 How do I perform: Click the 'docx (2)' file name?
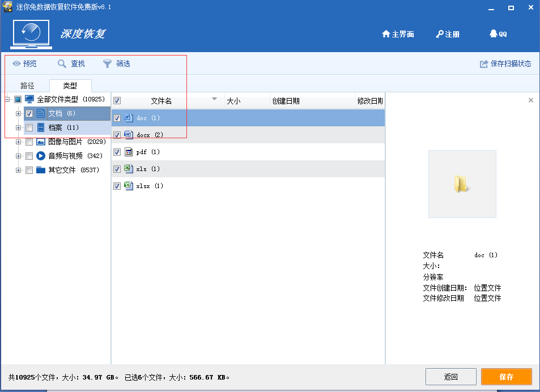point(150,135)
